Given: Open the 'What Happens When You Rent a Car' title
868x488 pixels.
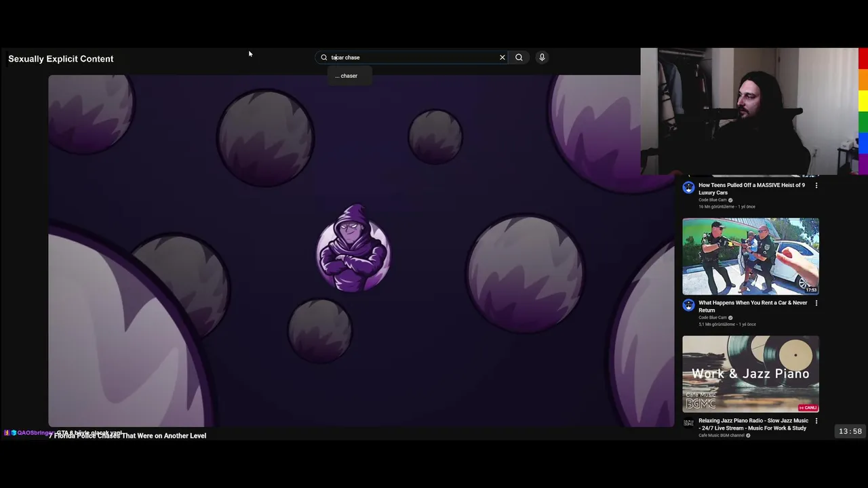Looking at the screenshot, I should click(x=753, y=306).
